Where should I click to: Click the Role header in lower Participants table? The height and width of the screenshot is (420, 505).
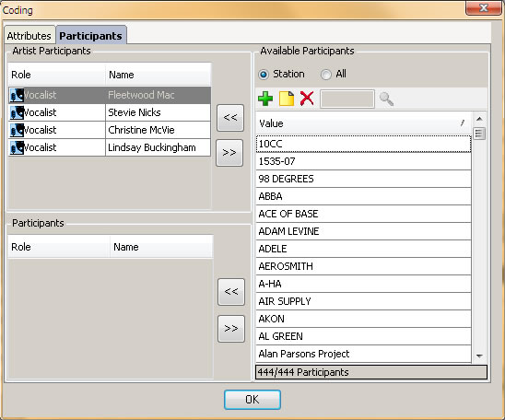(59, 247)
